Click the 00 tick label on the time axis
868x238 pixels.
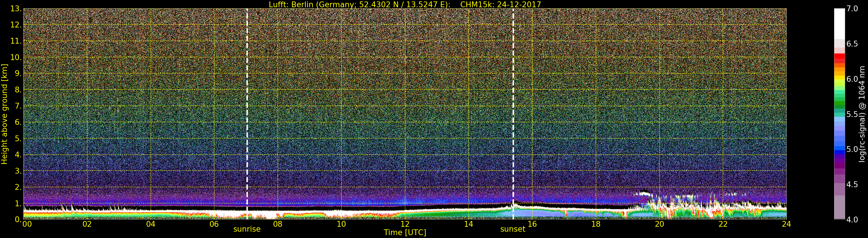pos(27,224)
